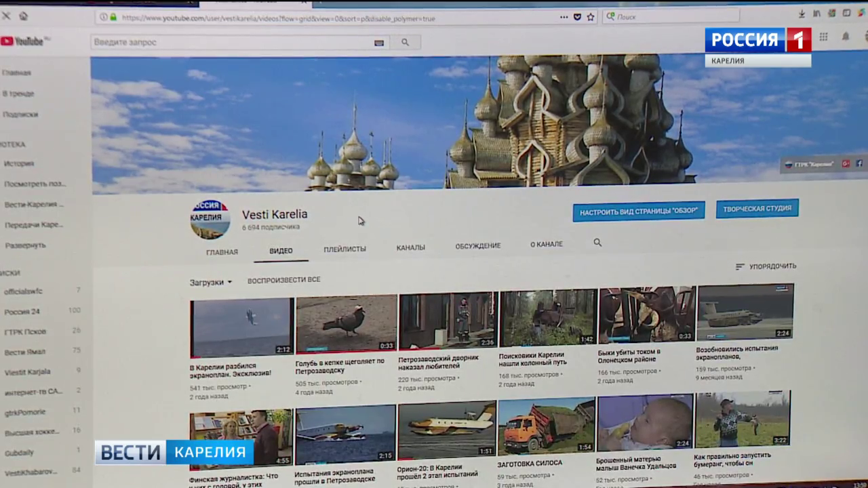The image size is (868, 488).
Task: Open the Вести Ямал subscription
Action: [24, 352]
